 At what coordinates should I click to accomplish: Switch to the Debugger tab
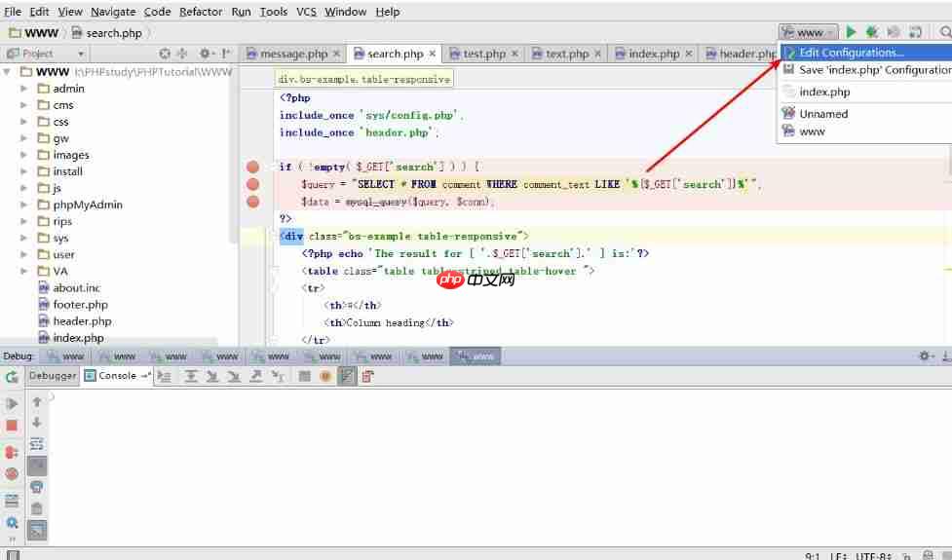53,376
